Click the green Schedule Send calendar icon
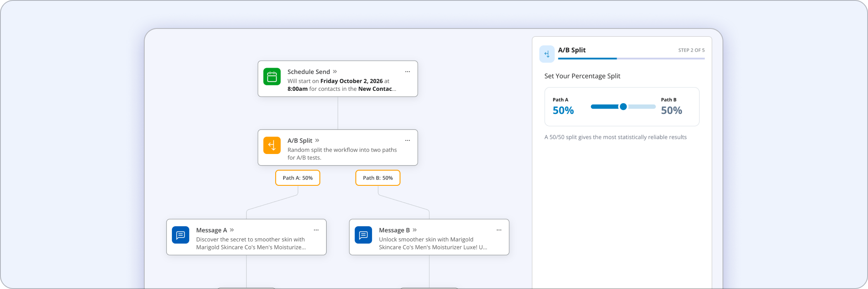This screenshot has width=868, height=289. [272, 77]
